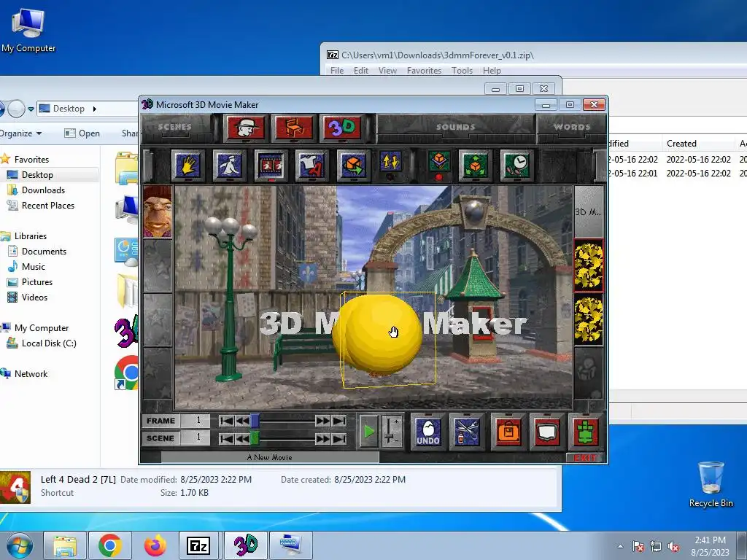
Task: Open the Organize dropdown in Explorer
Action: tap(20, 133)
